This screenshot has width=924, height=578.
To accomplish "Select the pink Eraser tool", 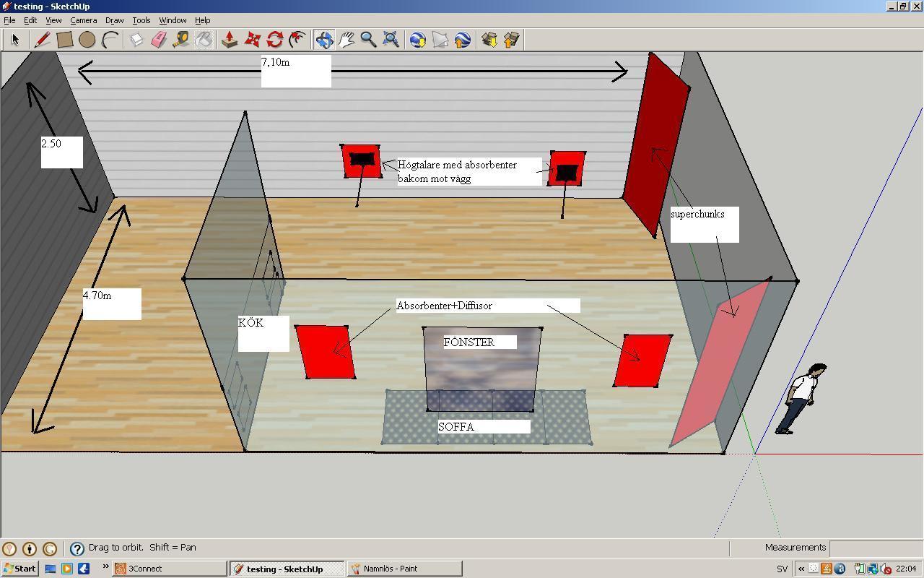I will pos(159,40).
